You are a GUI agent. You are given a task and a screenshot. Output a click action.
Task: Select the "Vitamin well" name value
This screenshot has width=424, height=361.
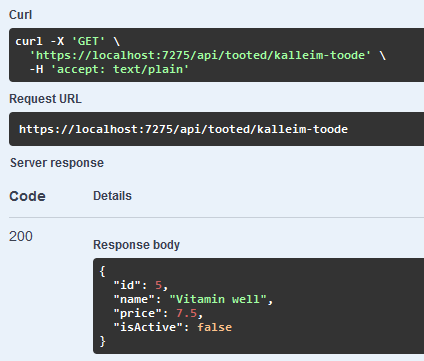coord(218,299)
